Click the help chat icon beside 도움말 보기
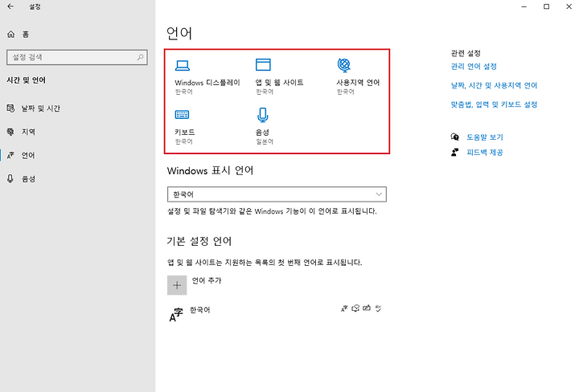Screen dimensions: 579x392 [x=455, y=137]
